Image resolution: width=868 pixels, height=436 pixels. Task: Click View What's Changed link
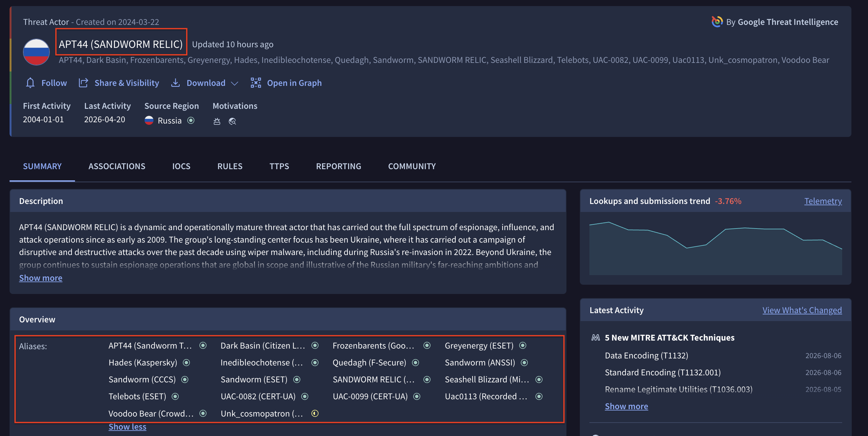802,310
